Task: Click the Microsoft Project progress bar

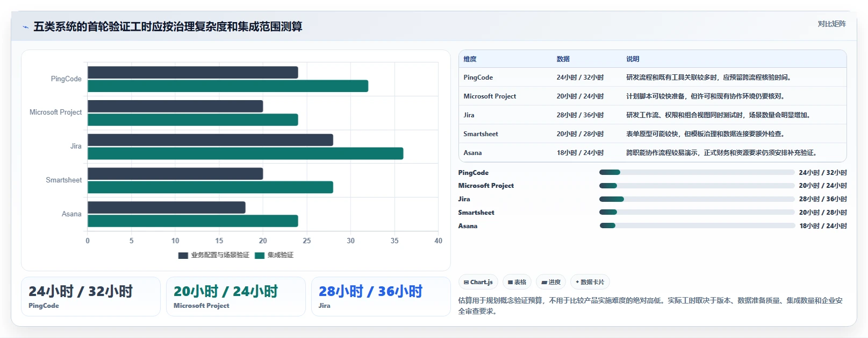Action: 697,186
